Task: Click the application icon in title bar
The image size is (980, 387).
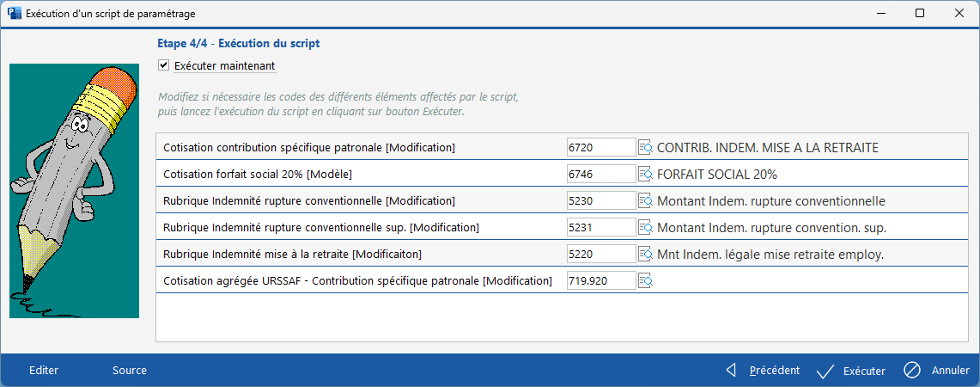Action: 14,13
